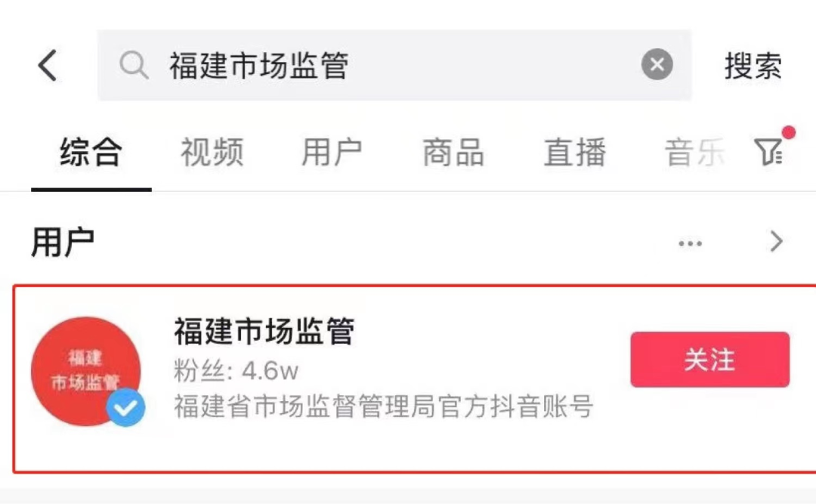This screenshot has height=504, width=816.
Task: Switch to the 视频 tab
Action: point(212,153)
